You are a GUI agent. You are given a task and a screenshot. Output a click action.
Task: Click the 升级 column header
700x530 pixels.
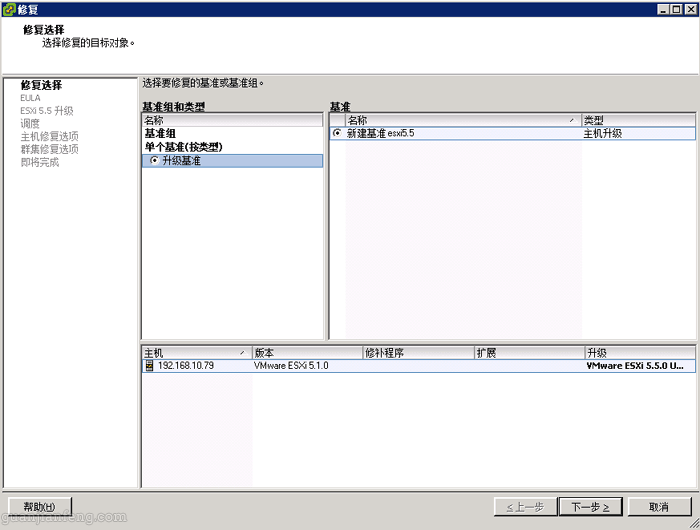pos(640,353)
